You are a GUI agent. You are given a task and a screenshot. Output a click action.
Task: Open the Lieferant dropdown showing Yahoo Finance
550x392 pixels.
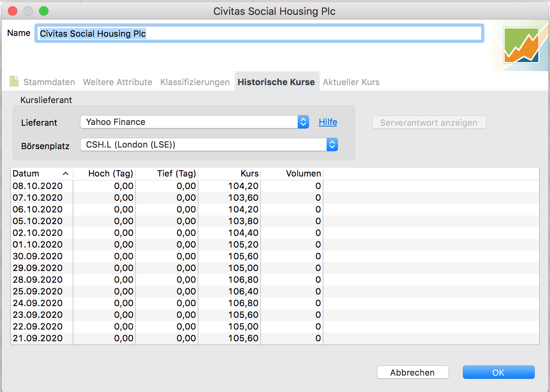pos(195,122)
